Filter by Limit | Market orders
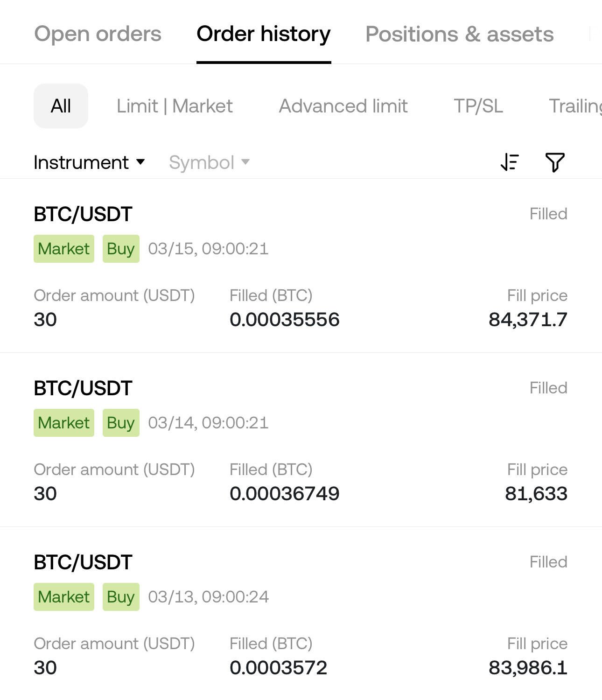The height and width of the screenshot is (700, 602). (x=175, y=106)
